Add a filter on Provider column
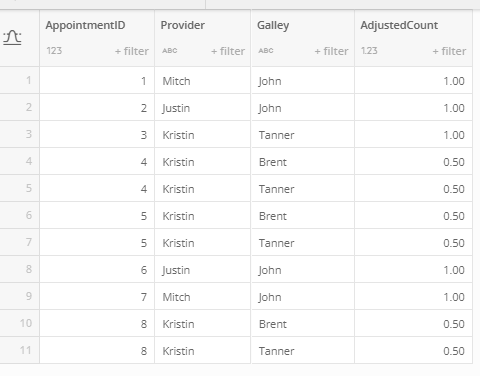The height and width of the screenshot is (376, 480). [x=228, y=51]
